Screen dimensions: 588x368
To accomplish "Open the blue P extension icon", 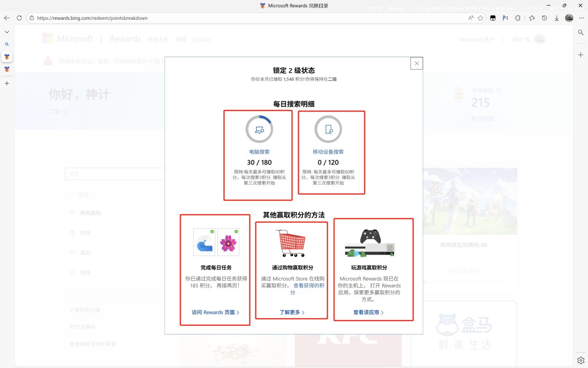I will tap(505, 18).
